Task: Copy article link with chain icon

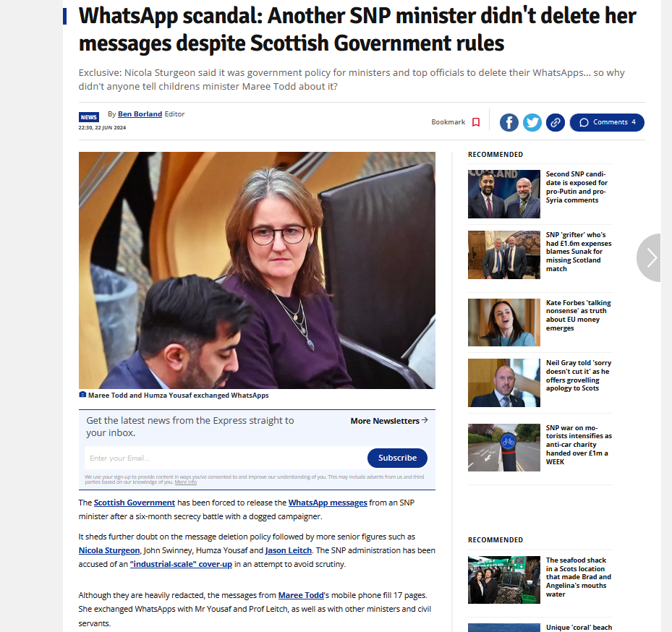Action: tap(556, 122)
